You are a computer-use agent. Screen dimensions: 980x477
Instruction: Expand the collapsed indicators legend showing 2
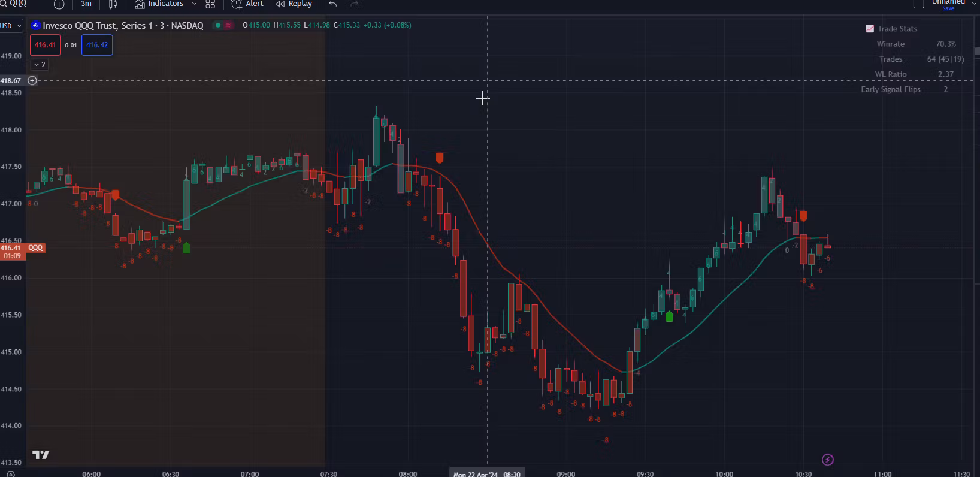[40, 65]
